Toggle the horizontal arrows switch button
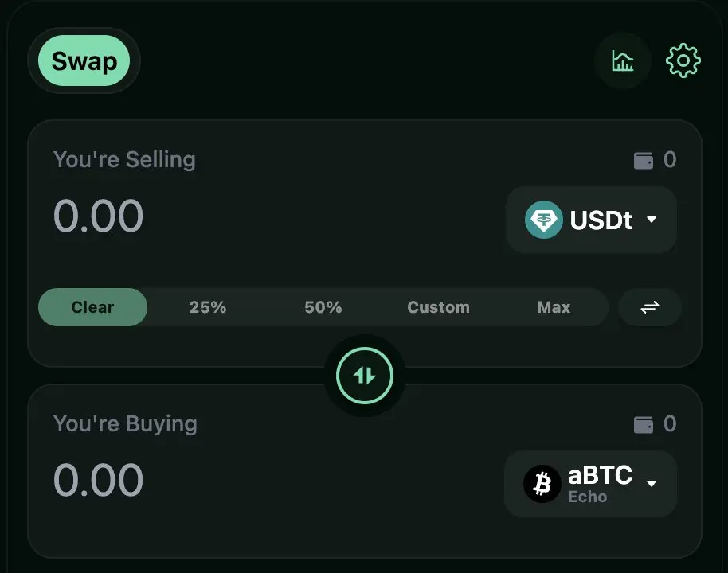 (x=650, y=307)
